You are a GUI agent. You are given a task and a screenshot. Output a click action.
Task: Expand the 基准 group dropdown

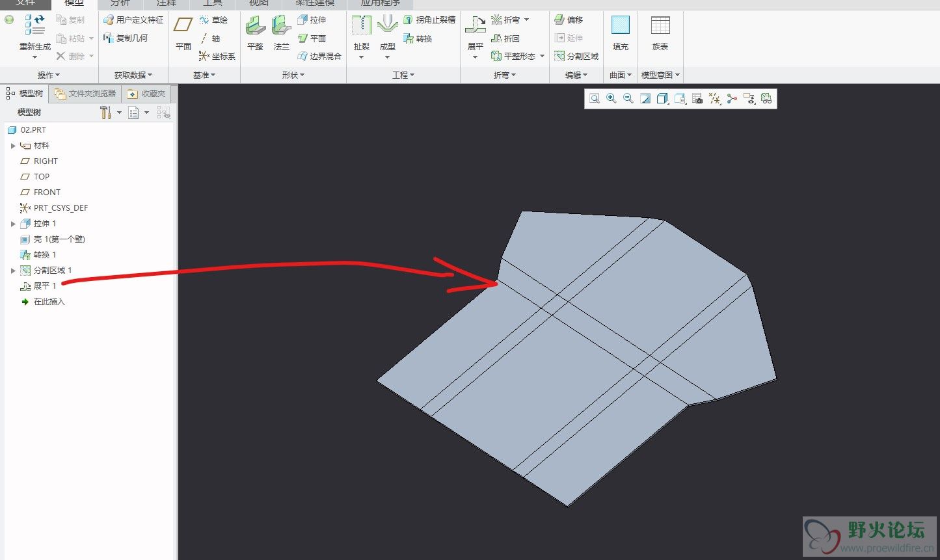coord(204,75)
